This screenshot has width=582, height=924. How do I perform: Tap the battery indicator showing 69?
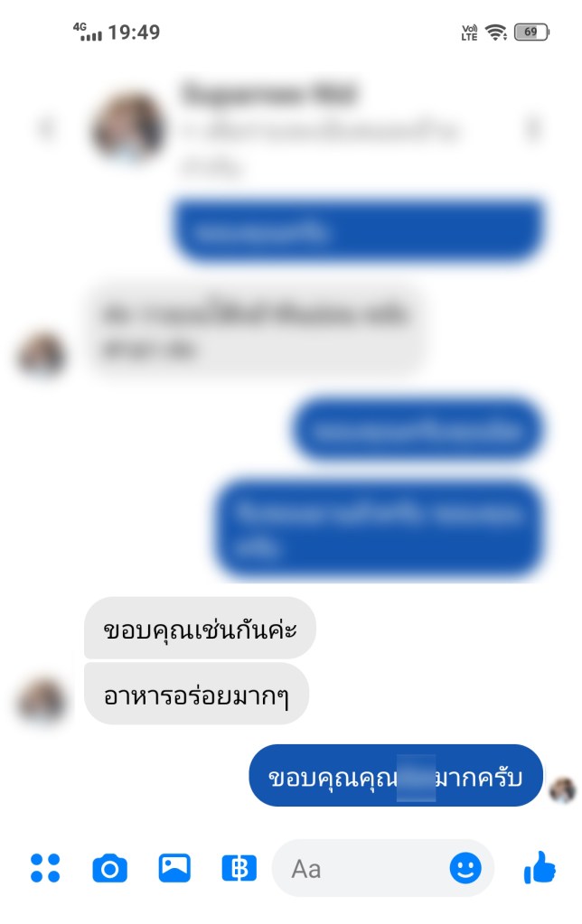(531, 32)
